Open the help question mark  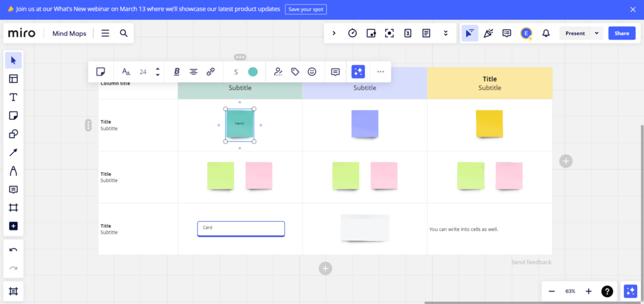(607, 291)
